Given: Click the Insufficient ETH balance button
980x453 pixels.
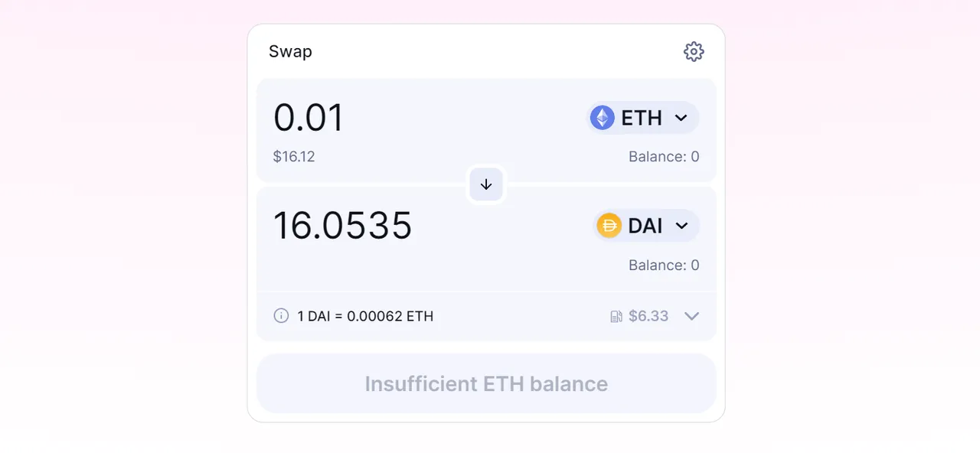Looking at the screenshot, I should tap(486, 383).
